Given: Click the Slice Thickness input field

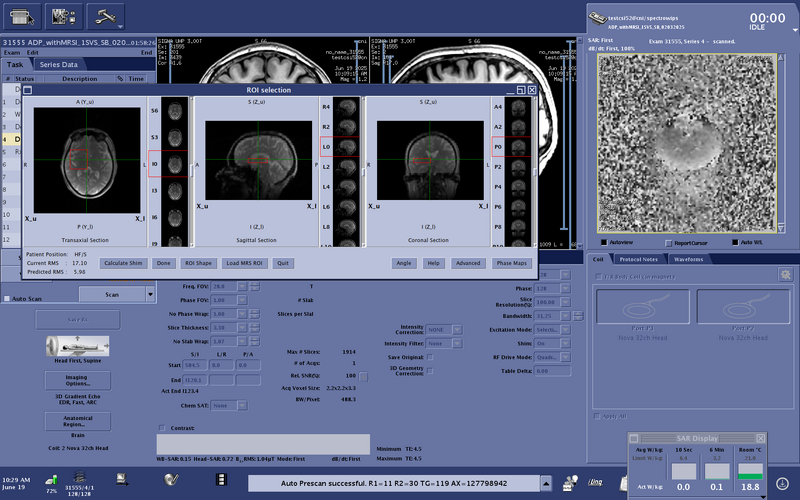Looking at the screenshot, I should click(223, 328).
